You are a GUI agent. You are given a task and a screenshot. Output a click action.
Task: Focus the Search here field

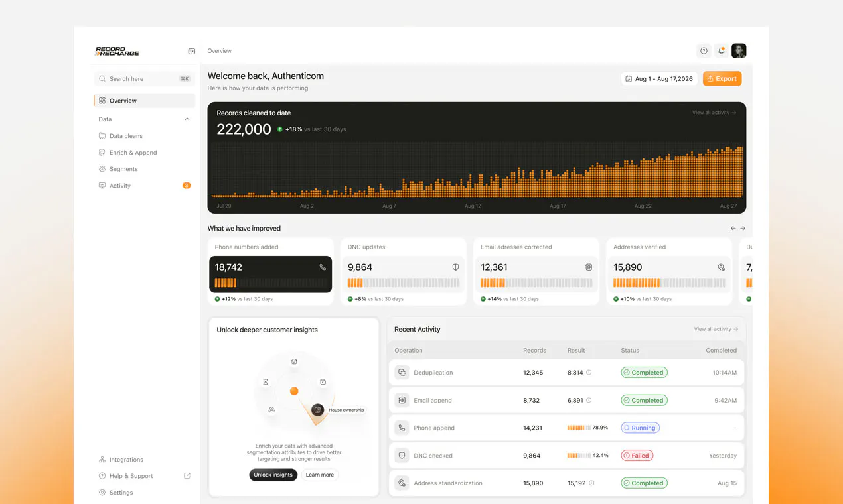pyautogui.click(x=145, y=78)
